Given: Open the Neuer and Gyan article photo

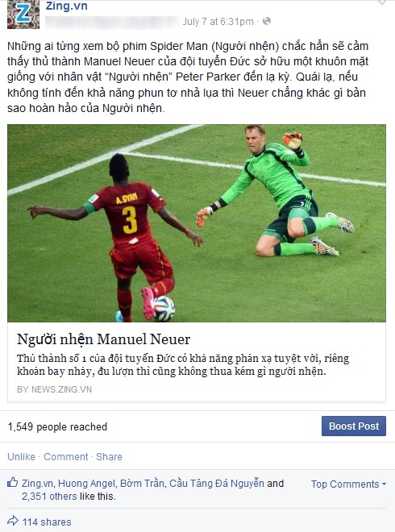Looking at the screenshot, I should (197, 223).
